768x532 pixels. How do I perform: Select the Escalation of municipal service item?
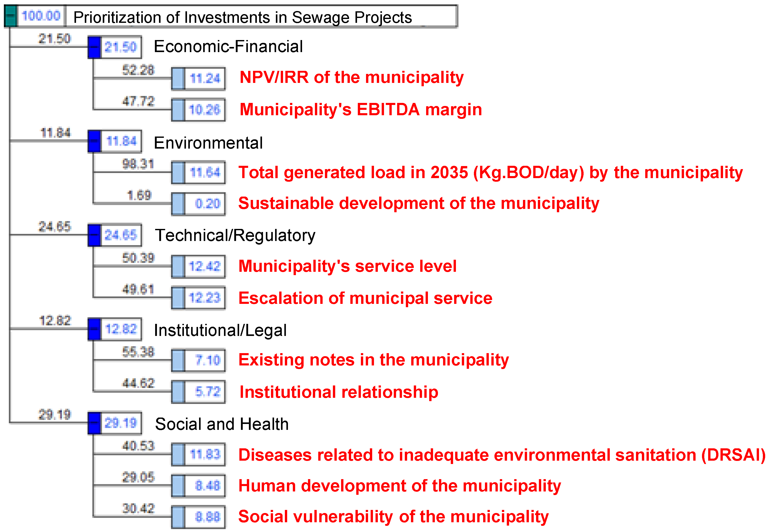tap(365, 298)
